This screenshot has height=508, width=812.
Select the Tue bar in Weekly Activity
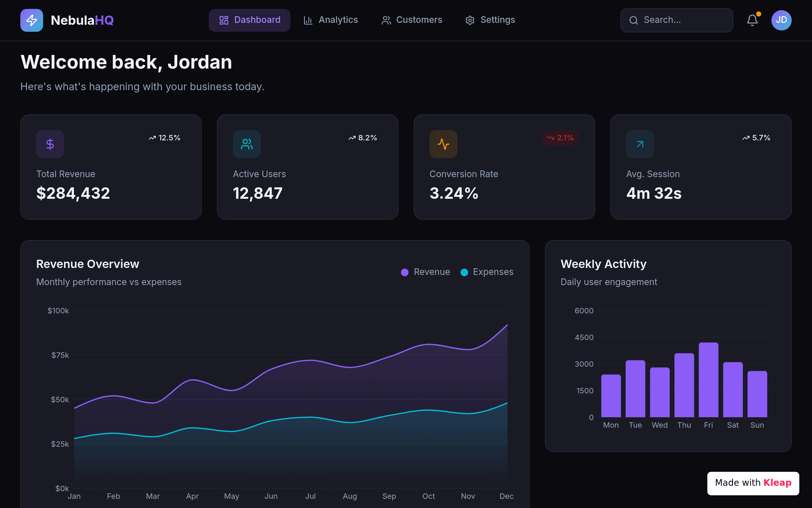pyautogui.click(x=635, y=389)
